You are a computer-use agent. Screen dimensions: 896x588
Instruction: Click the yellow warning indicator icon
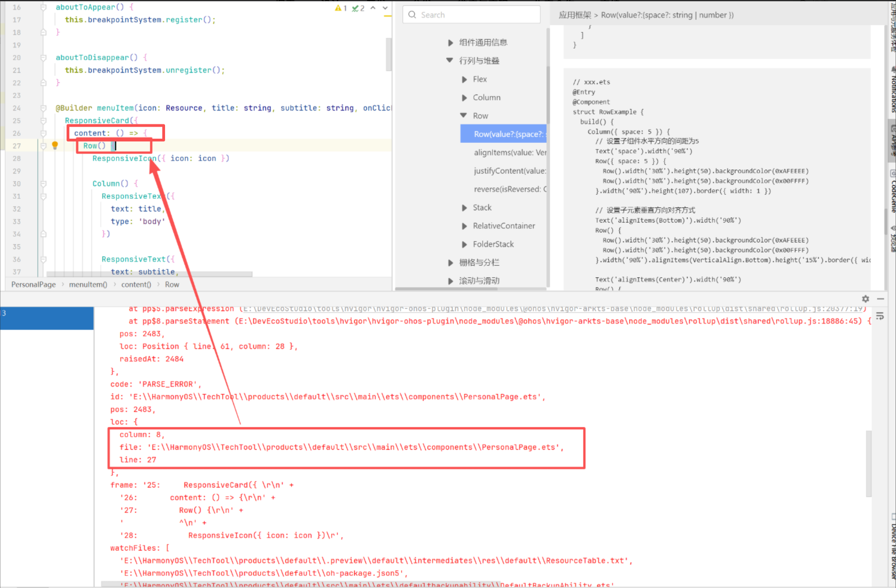point(338,8)
